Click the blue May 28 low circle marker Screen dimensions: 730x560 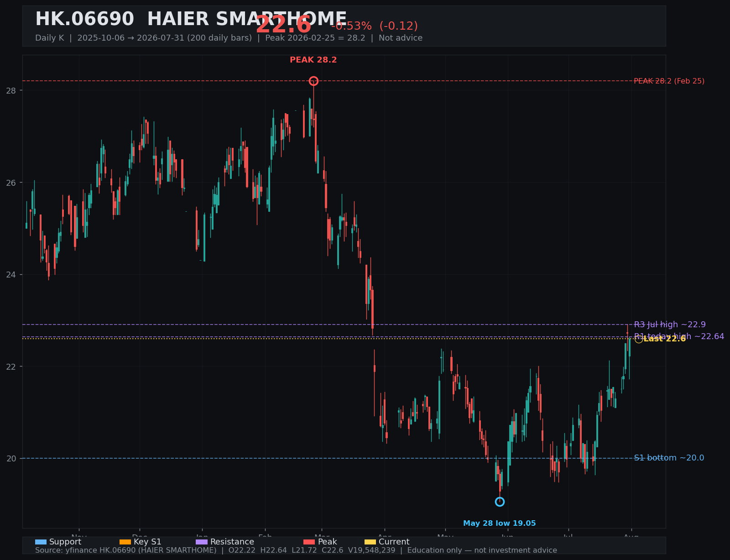coord(500,502)
